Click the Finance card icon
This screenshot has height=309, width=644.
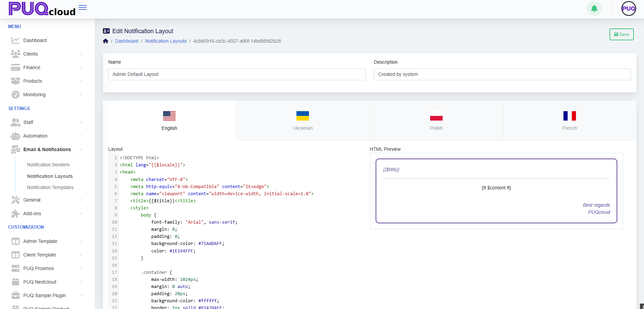pos(16,67)
